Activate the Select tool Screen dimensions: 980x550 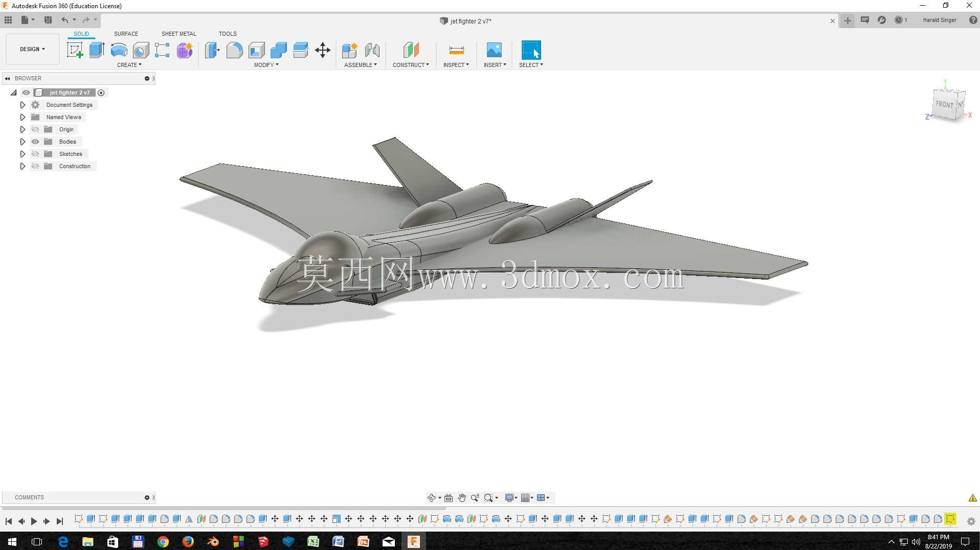pos(531,50)
